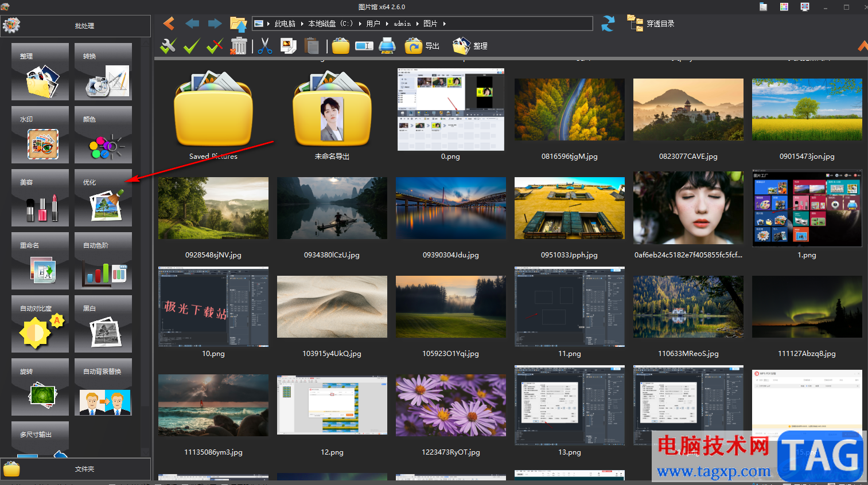Expand arrow after 图片 in path
This screenshot has height=485, width=868.
point(445,24)
